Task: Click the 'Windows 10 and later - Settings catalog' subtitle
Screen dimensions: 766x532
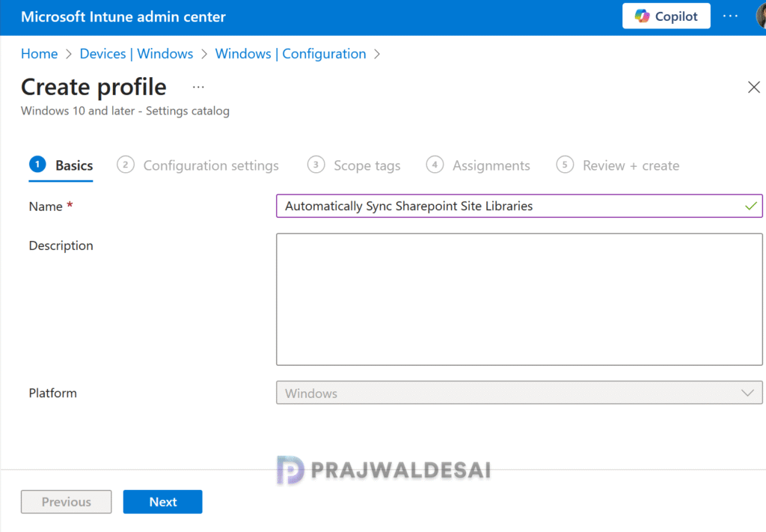Action: [125, 111]
